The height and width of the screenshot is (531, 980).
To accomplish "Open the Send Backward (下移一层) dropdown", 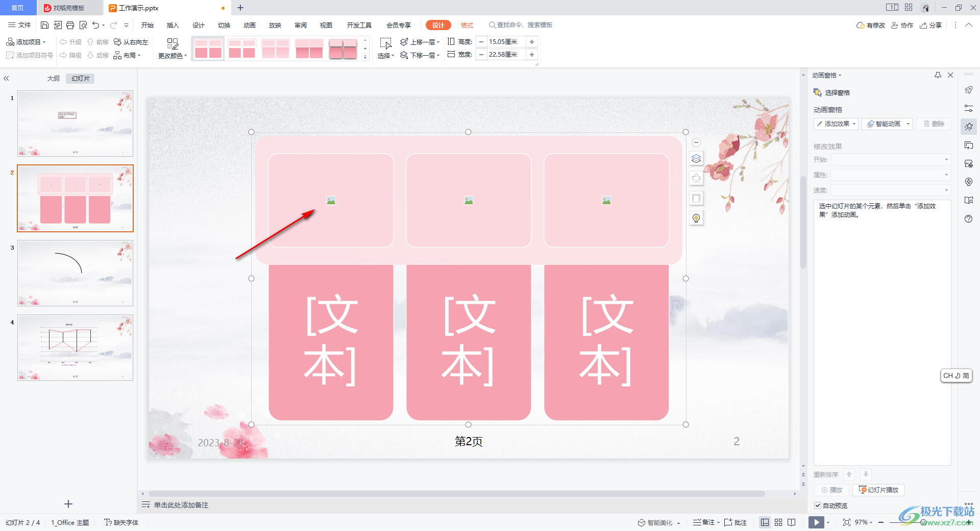I will coord(420,55).
